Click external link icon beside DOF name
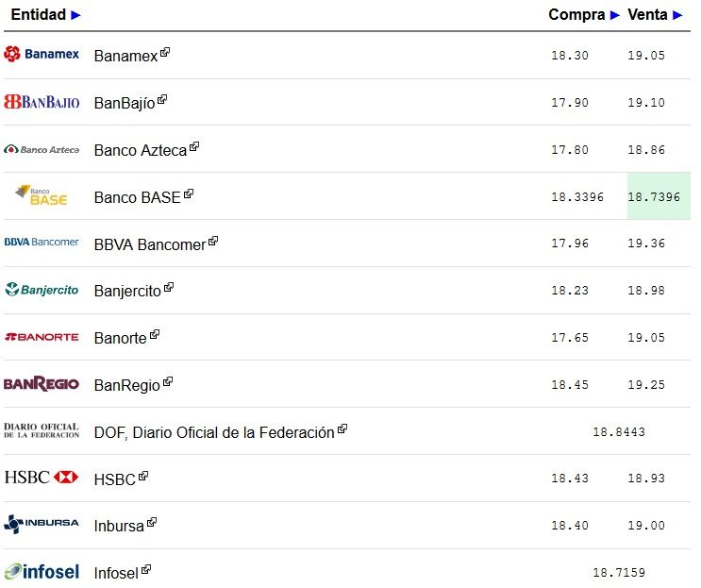This screenshot has height=588, width=701. 342,428
